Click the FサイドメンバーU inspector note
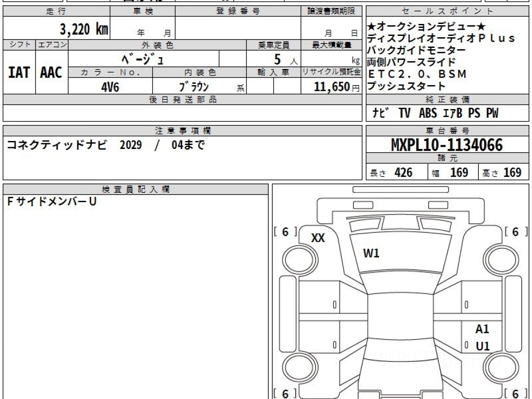 (52, 202)
